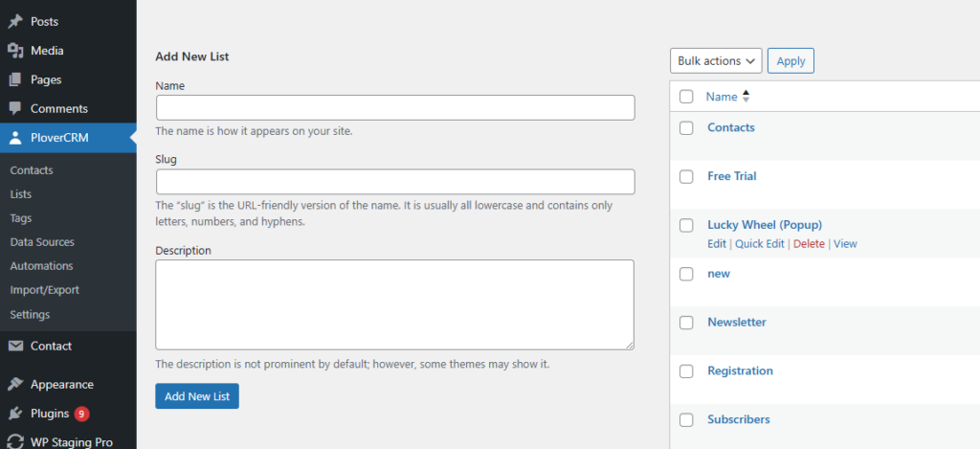Sort the list by Name column arrows

tap(746, 97)
